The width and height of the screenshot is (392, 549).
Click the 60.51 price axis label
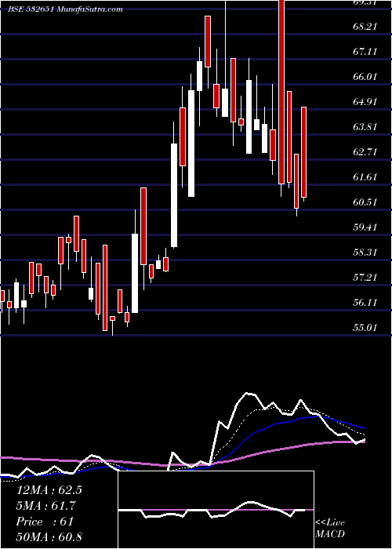point(365,202)
